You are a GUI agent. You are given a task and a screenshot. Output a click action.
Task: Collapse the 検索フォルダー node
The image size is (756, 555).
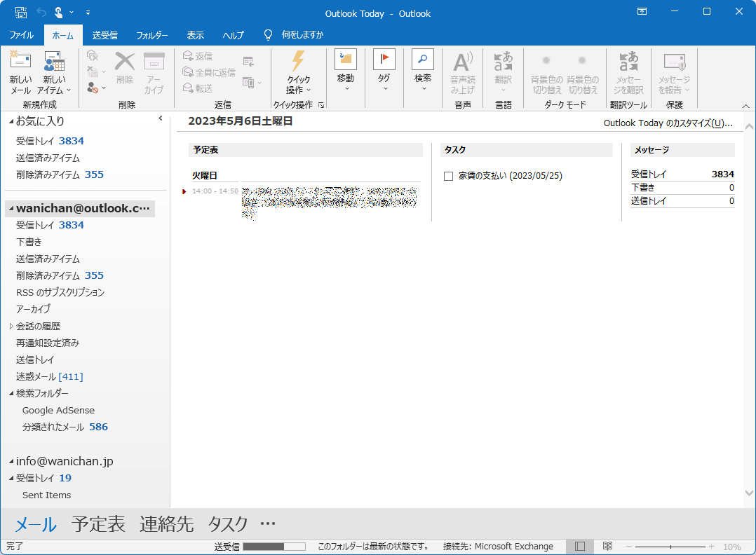11,394
